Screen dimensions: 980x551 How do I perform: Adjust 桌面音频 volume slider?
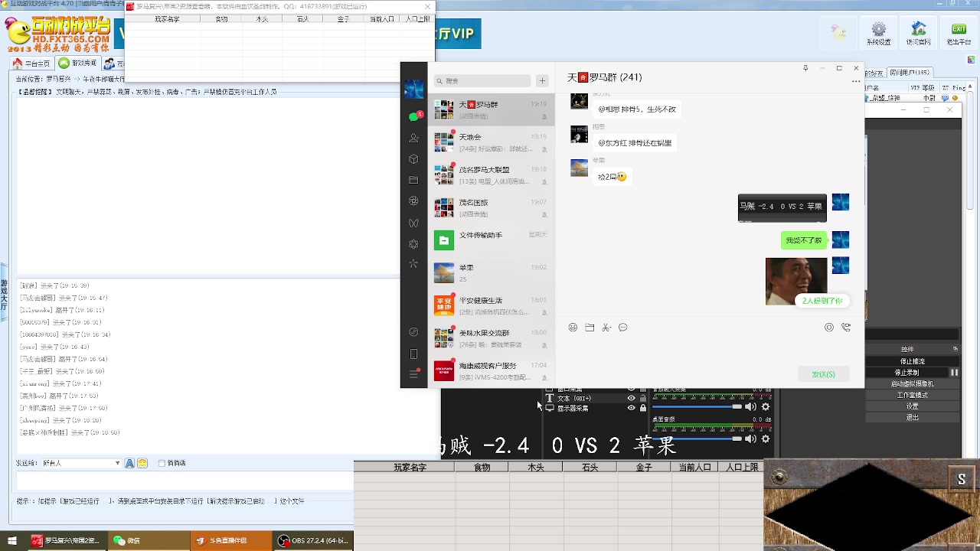pyautogui.click(x=697, y=439)
